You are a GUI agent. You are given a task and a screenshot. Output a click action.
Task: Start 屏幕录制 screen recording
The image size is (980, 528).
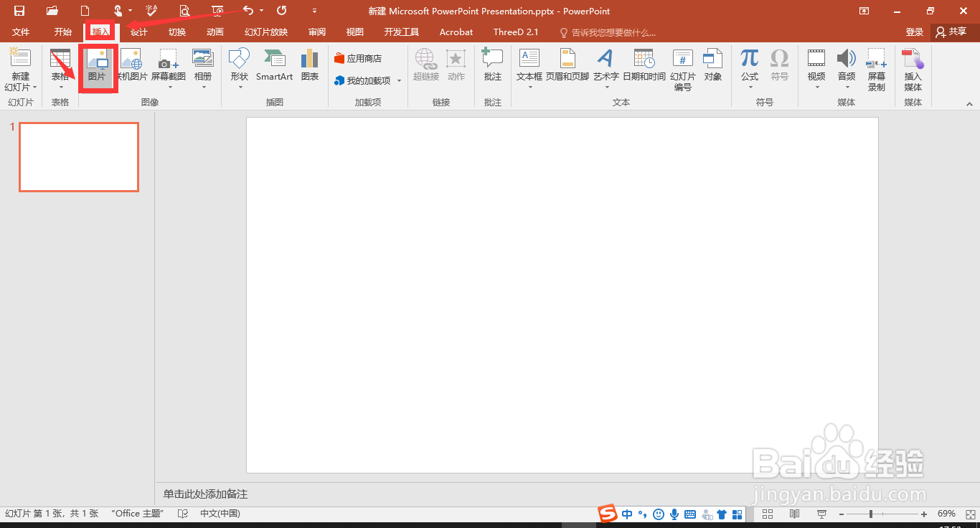877,70
